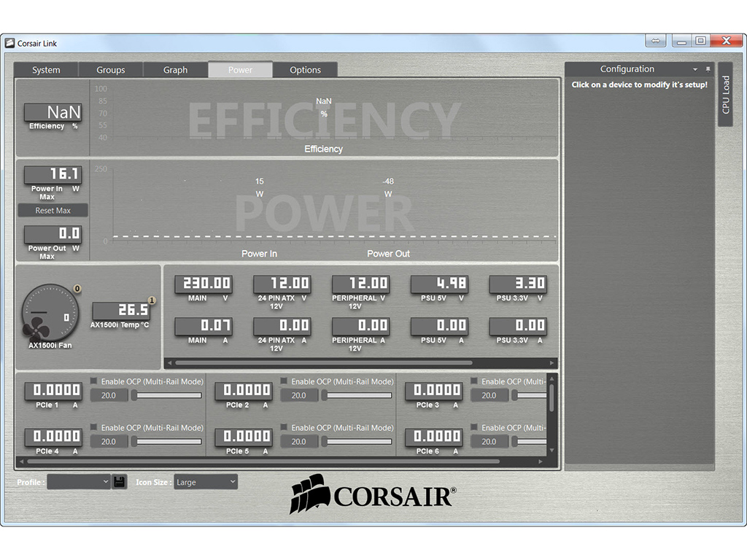Image resolution: width=747 pixels, height=560 pixels.
Task: Click the AX1500i Temp badge numbered 1
Action: [152, 300]
